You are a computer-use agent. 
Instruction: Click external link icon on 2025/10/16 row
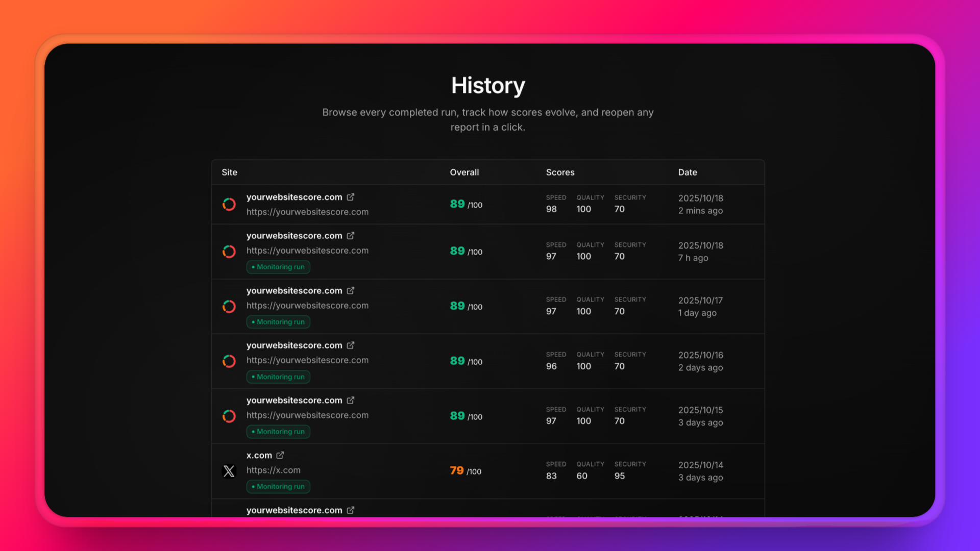tap(351, 345)
